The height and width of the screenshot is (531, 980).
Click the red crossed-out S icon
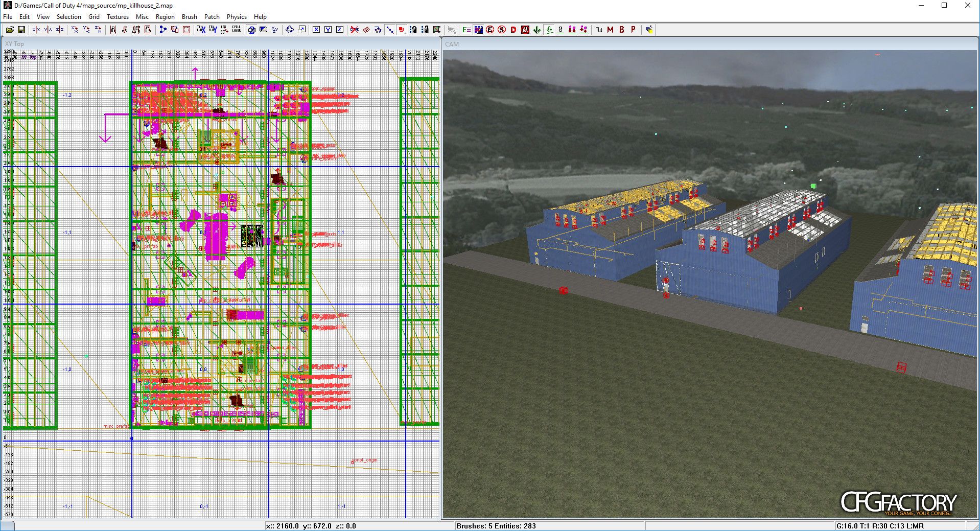click(x=502, y=30)
